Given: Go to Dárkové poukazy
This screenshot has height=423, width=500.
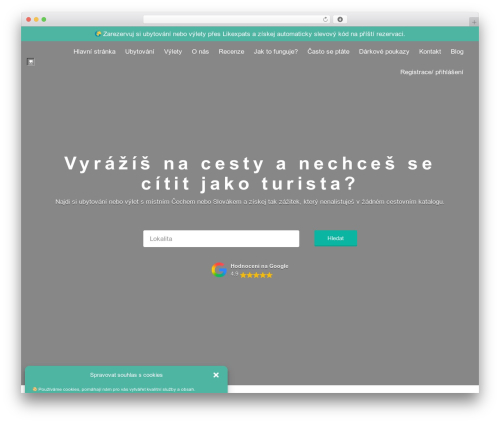Looking at the screenshot, I should [384, 52].
